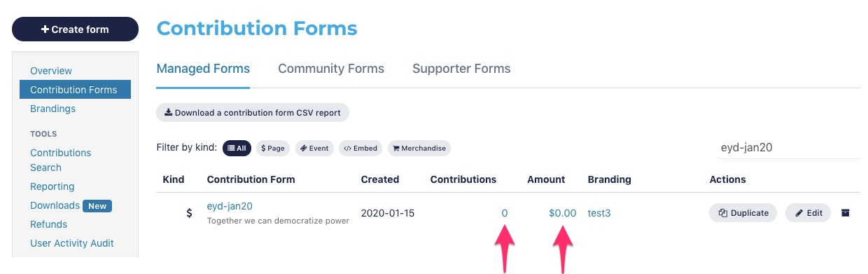
Task: Click the search field containing eyd-jan20
Action: coord(787,148)
